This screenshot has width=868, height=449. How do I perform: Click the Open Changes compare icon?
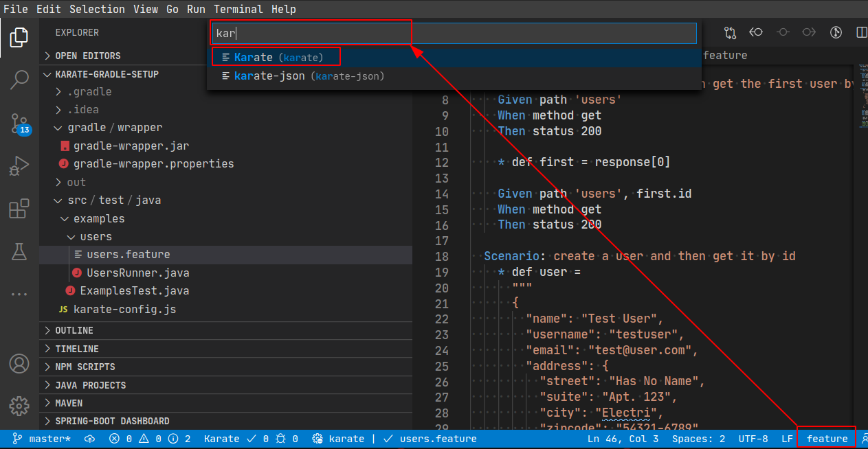point(730,32)
